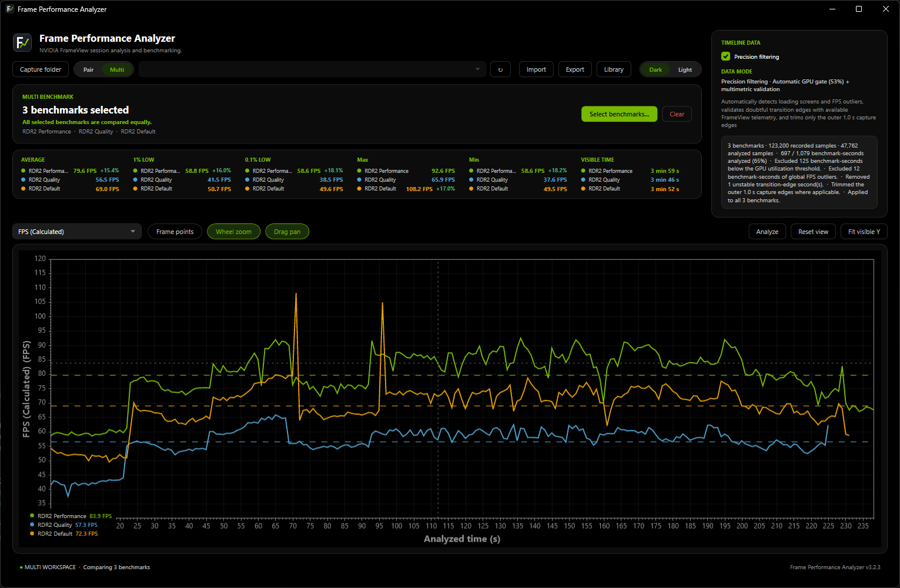Click the 3 min 59 s visible time
The image size is (900, 588).
point(665,171)
